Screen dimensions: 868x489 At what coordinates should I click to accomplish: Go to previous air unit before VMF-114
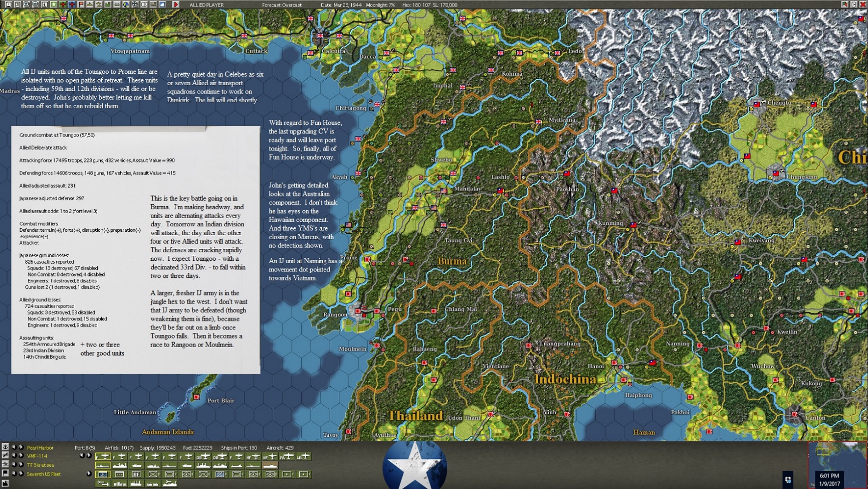click(x=14, y=456)
